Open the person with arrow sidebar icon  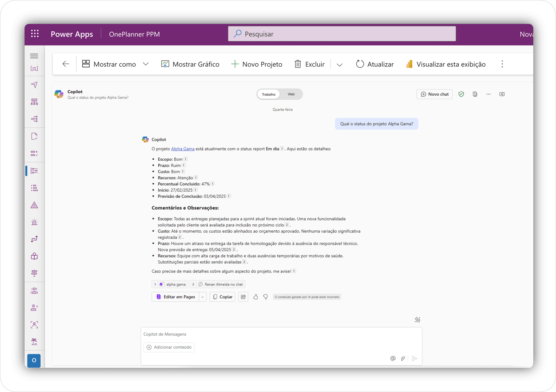click(34, 308)
